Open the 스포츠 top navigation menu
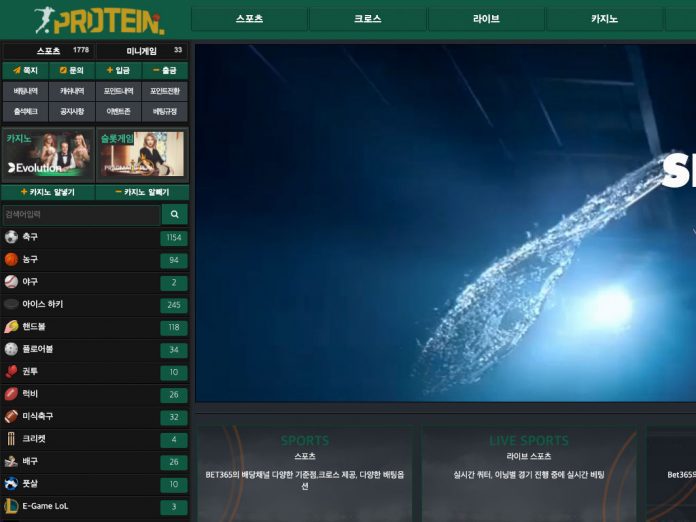This screenshot has width=696, height=522. point(249,19)
